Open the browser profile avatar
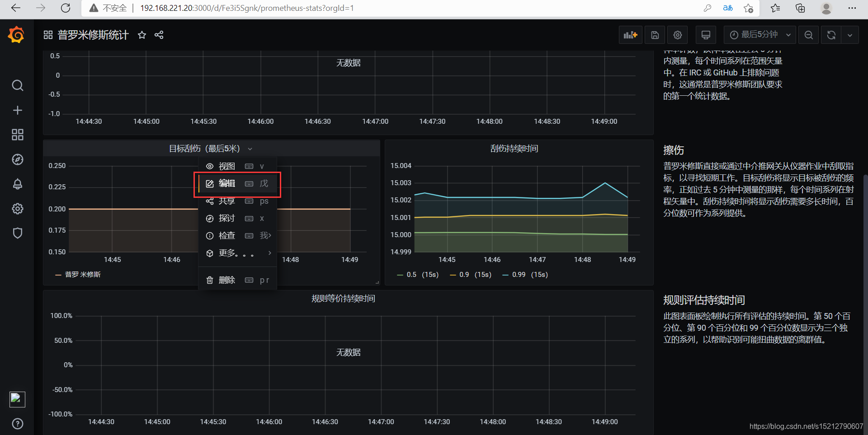Screen dimensions: 868x435 point(826,8)
